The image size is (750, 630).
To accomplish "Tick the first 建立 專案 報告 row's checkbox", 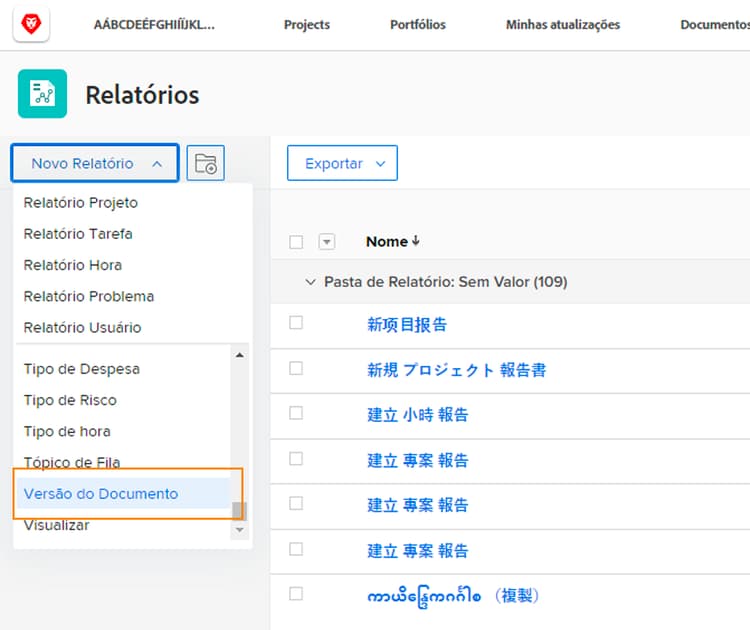I will point(296,459).
